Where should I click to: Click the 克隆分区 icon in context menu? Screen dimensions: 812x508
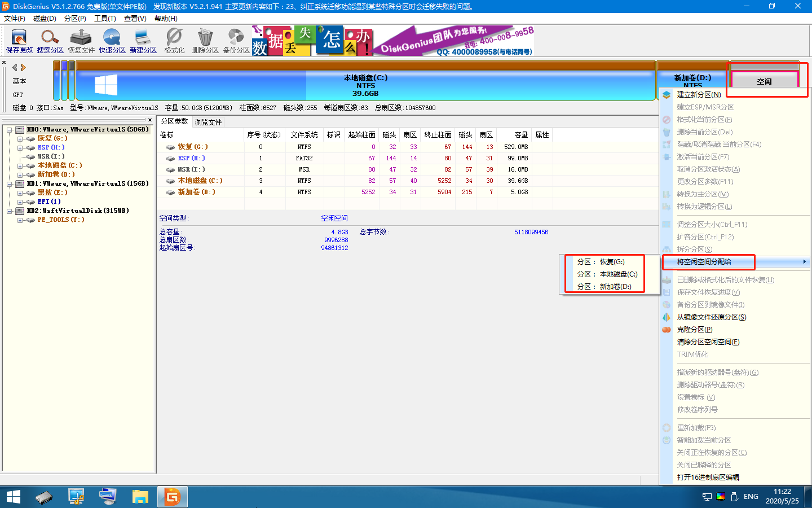667,330
